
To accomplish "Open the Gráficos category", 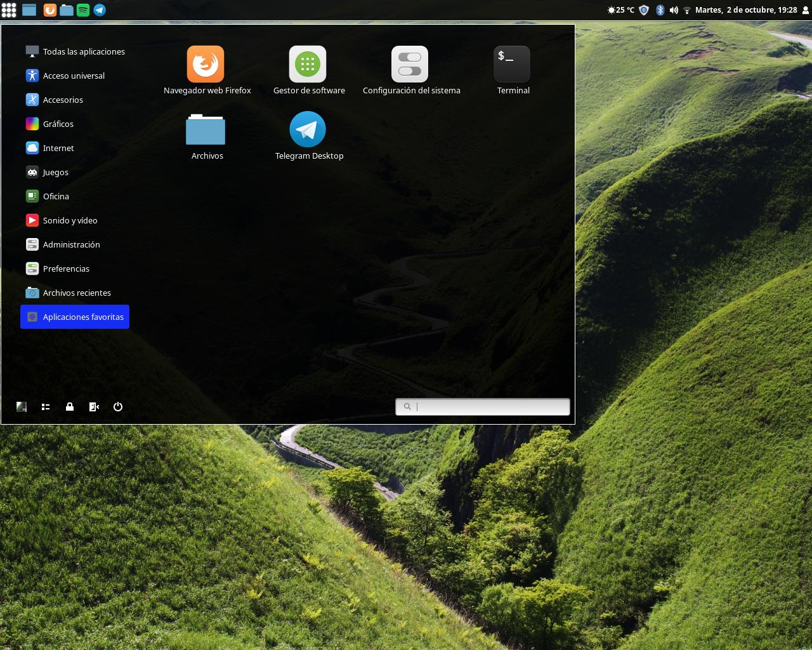I will click(x=75, y=124).
